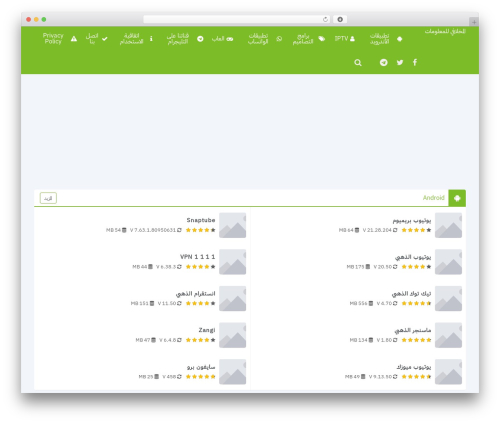Open the انستقرام الذهبي app title
Viewport: 500px width, 423px height.
pyautogui.click(x=195, y=294)
